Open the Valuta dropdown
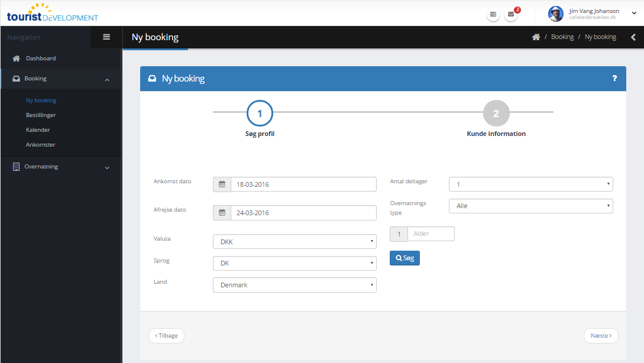644x363 pixels. [295, 242]
